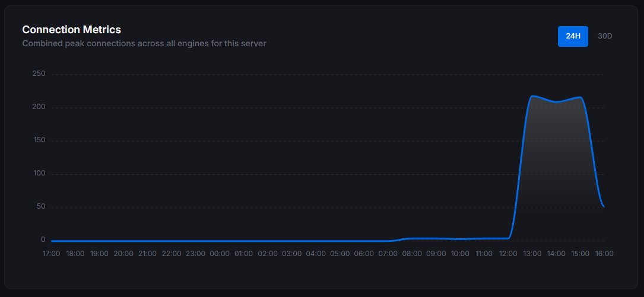Click the 05:00 x-axis label
The height and width of the screenshot is (297, 644).
pyautogui.click(x=340, y=254)
